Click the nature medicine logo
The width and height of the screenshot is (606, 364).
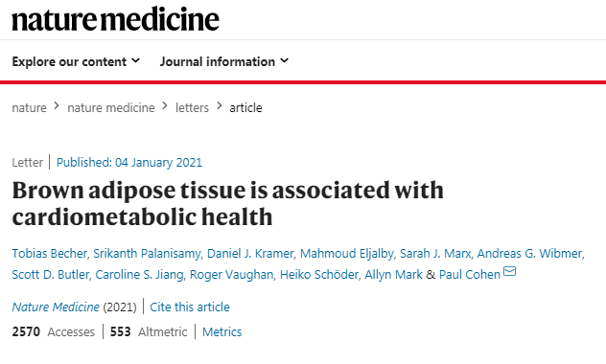click(x=116, y=19)
